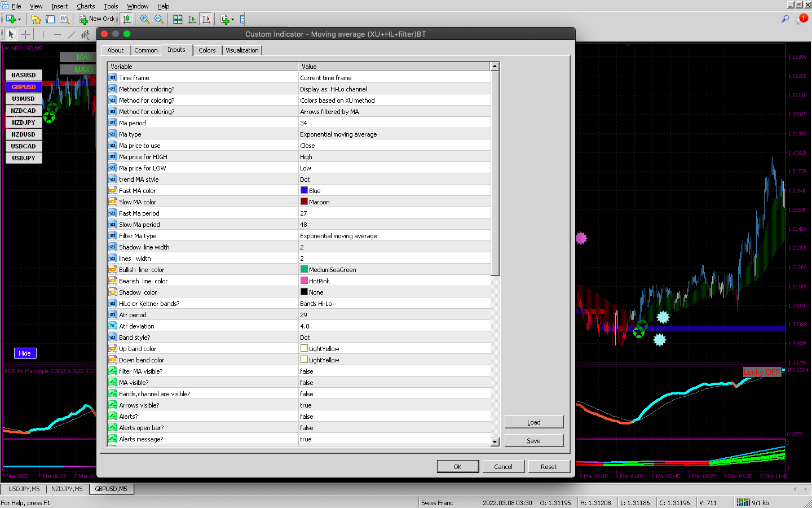Viewport: 812px width, 508px height.
Task: Select the Crosshair tool
Action: tap(25, 34)
